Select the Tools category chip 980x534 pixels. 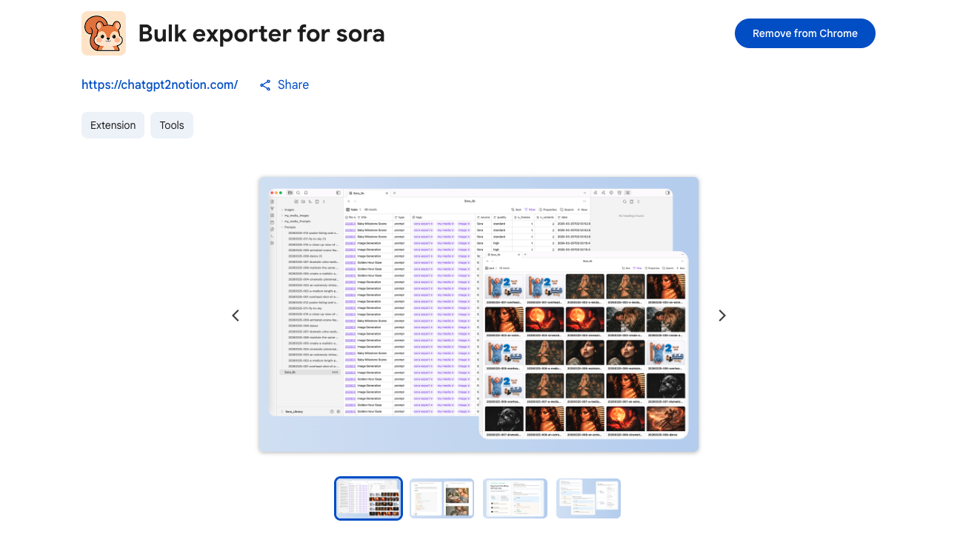(x=171, y=125)
